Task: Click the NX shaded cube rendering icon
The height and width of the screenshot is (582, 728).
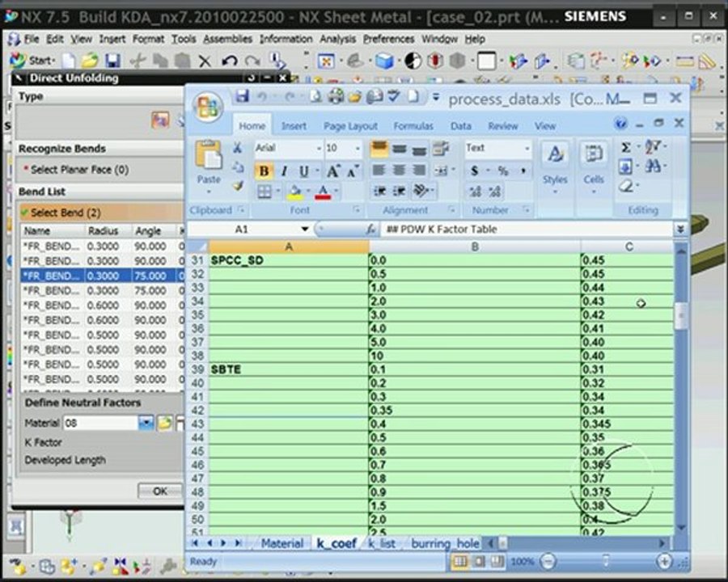Action: point(383,61)
